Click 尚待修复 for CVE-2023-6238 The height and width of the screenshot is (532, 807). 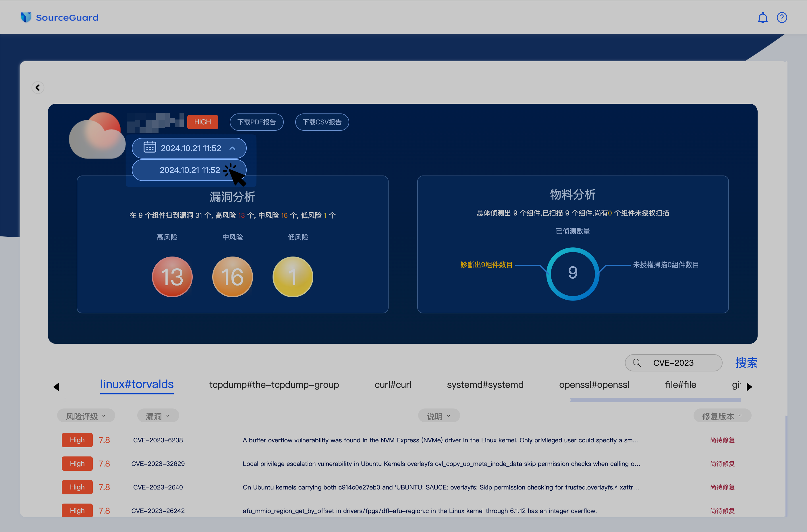pyautogui.click(x=722, y=440)
